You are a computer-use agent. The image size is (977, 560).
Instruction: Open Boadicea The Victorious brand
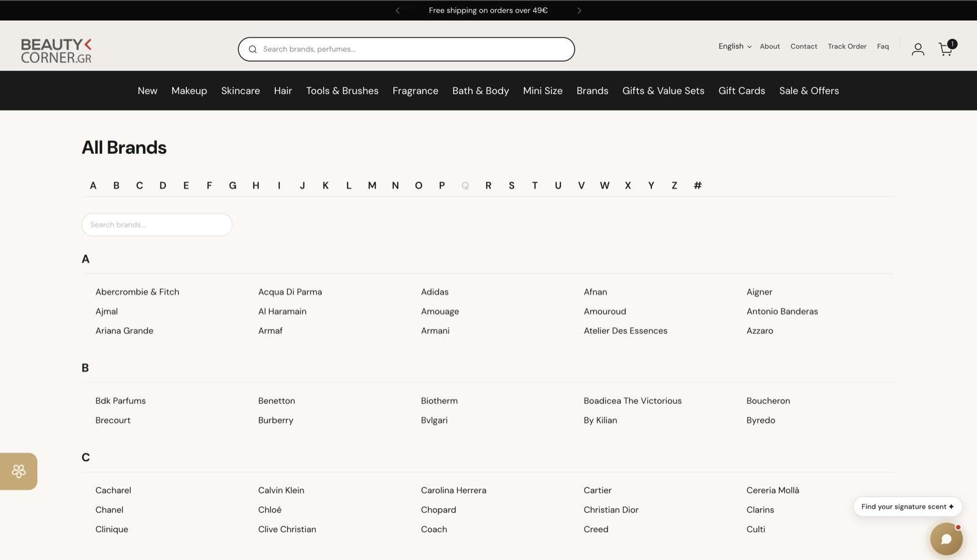pyautogui.click(x=633, y=401)
